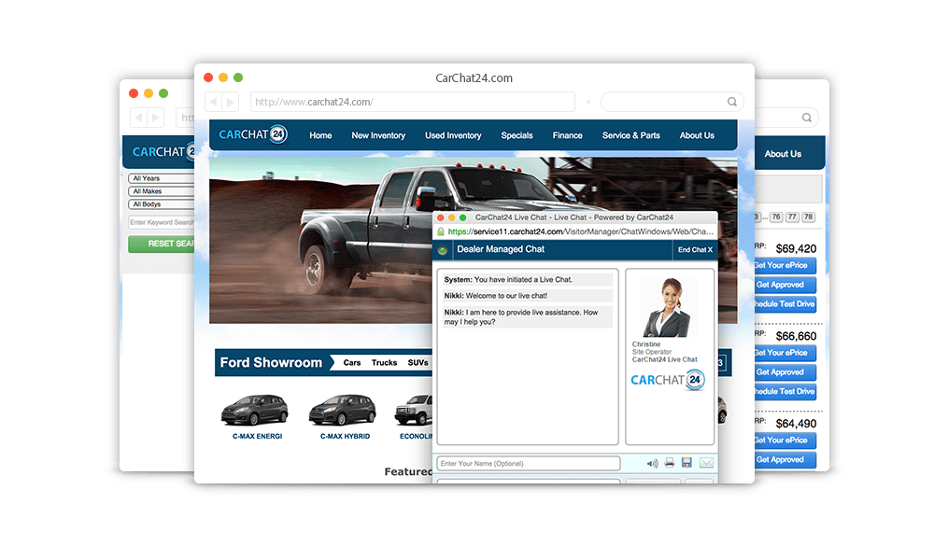Image resolution: width=934 pixels, height=560 pixels.
Task: Click the CarChat24 logo in site navigation bar
Action: (253, 134)
